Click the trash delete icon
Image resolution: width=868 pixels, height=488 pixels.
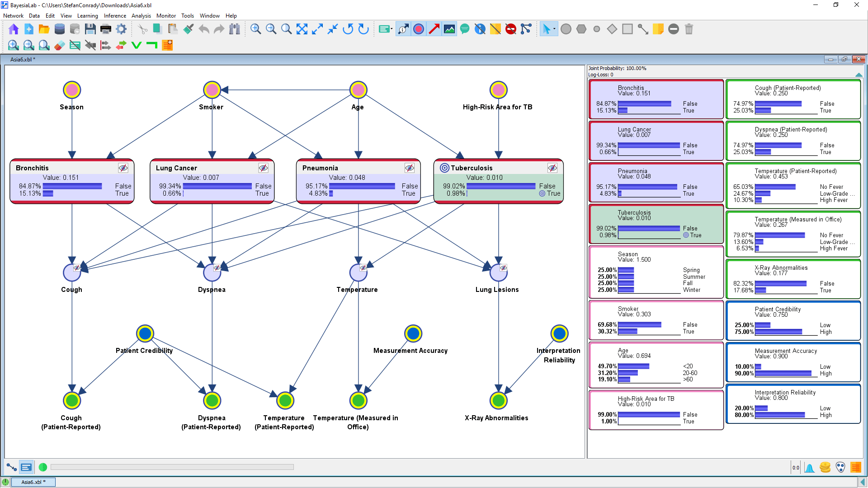[x=689, y=29]
